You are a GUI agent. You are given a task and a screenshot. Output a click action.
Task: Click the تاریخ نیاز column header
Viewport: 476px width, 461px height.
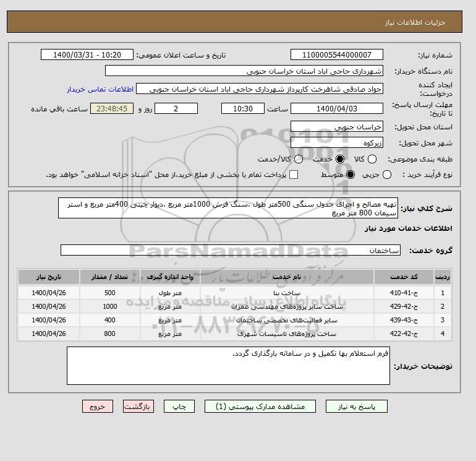pyautogui.click(x=49, y=277)
